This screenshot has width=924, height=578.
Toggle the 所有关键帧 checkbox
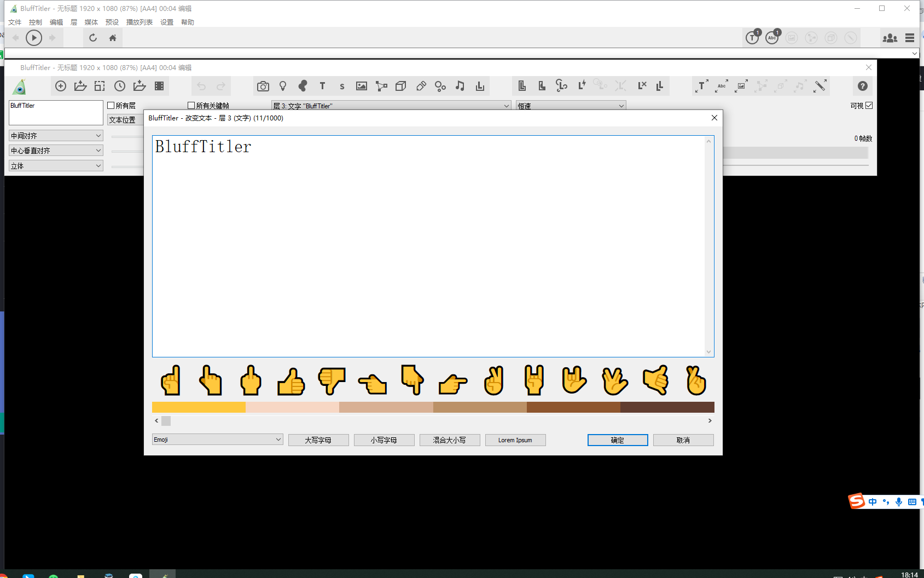point(191,106)
